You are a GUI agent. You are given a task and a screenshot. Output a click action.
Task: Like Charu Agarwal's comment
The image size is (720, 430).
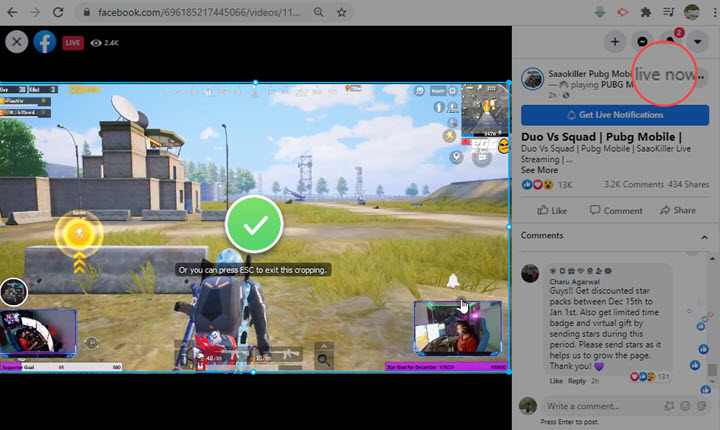(556, 381)
